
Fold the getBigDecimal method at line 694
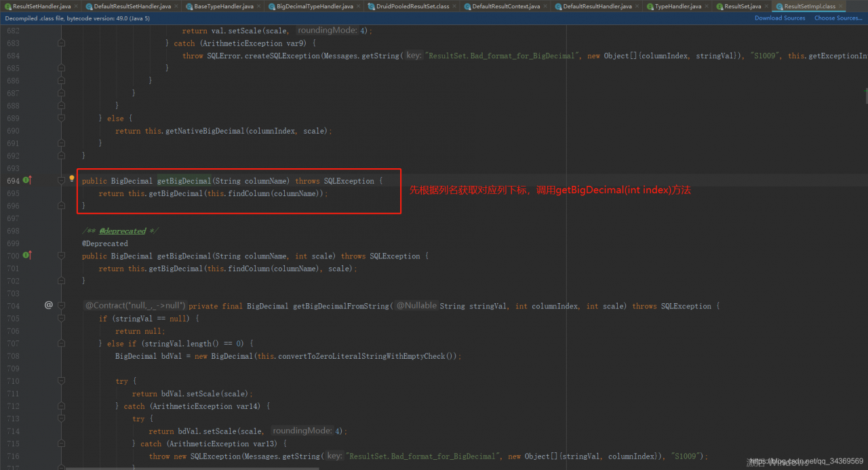61,180
